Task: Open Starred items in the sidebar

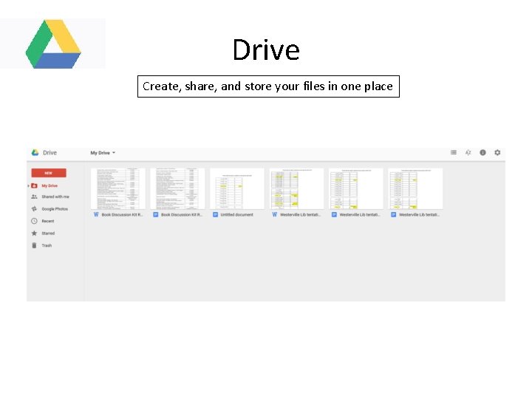Action: tap(48, 233)
